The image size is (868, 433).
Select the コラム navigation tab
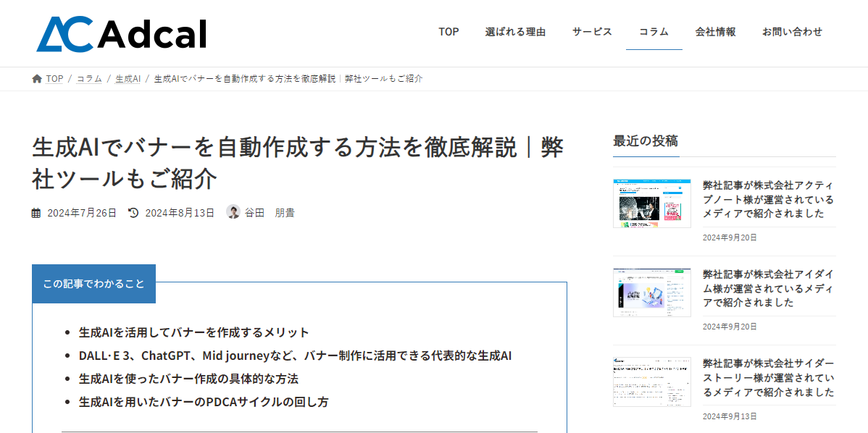[654, 32]
